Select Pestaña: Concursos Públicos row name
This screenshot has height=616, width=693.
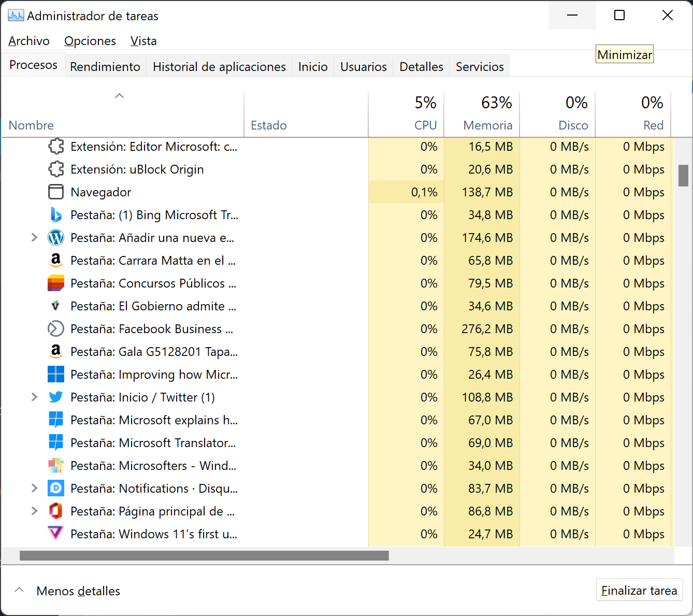(153, 283)
